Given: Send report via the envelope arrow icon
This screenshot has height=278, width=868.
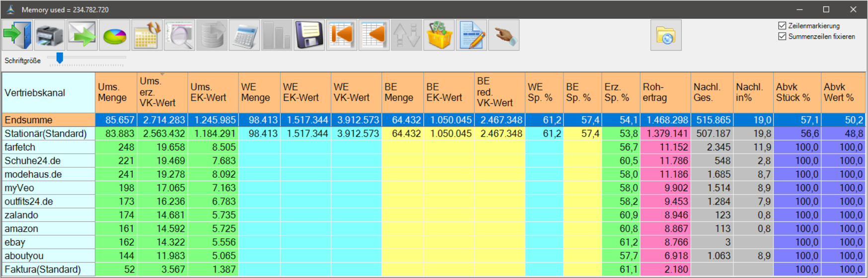Looking at the screenshot, I should 82,35.
